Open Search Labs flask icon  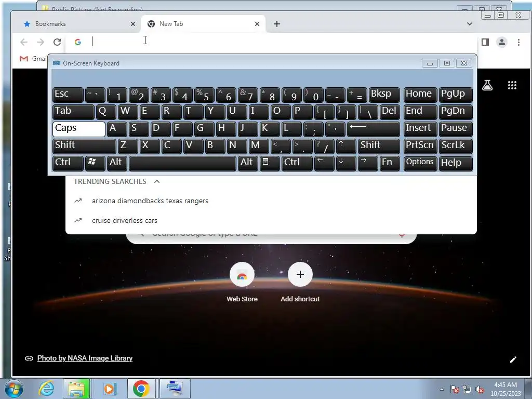pos(487,85)
